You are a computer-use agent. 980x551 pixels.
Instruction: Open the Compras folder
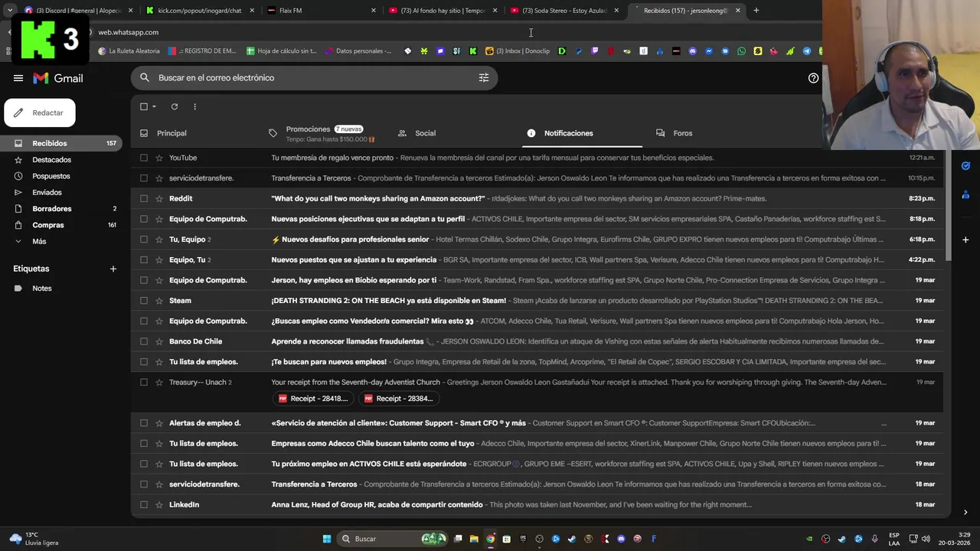(x=47, y=225)
